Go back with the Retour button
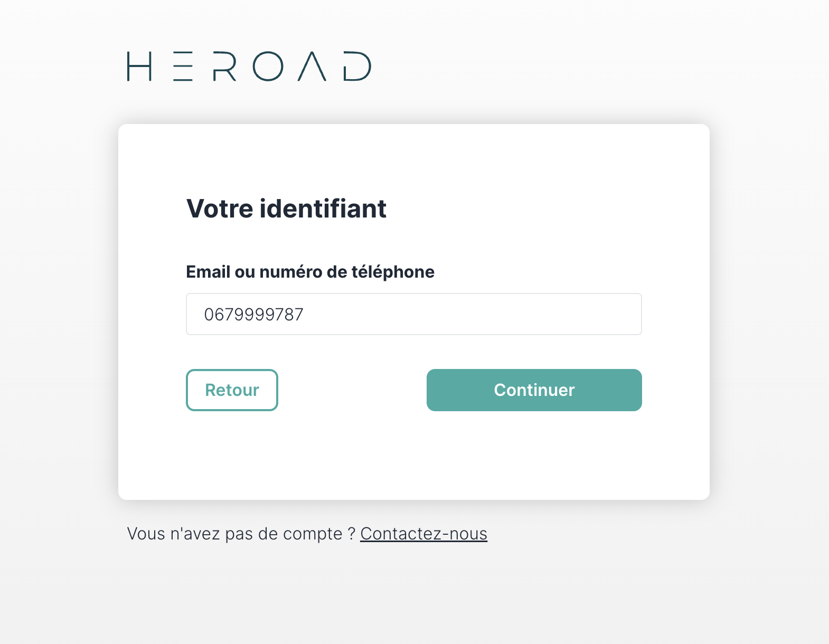The height and width of the screenshot is (644, 829). (232, 390)
